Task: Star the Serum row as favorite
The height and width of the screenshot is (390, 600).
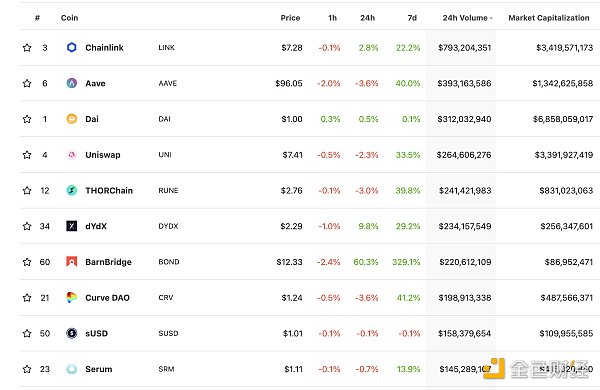Action: 27,369
